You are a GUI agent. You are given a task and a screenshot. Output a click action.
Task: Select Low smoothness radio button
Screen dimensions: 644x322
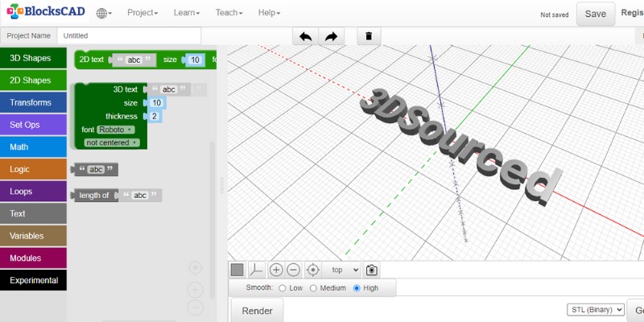coord(282,288)
